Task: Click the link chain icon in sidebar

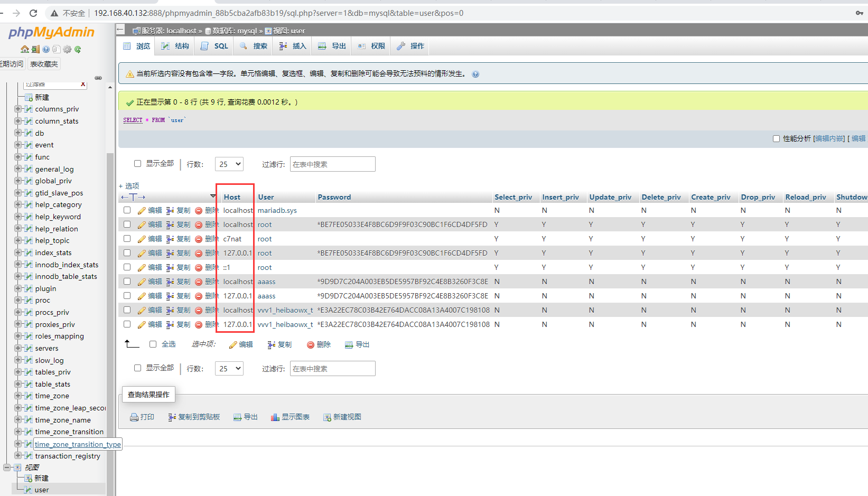Action: coord(98,78)
